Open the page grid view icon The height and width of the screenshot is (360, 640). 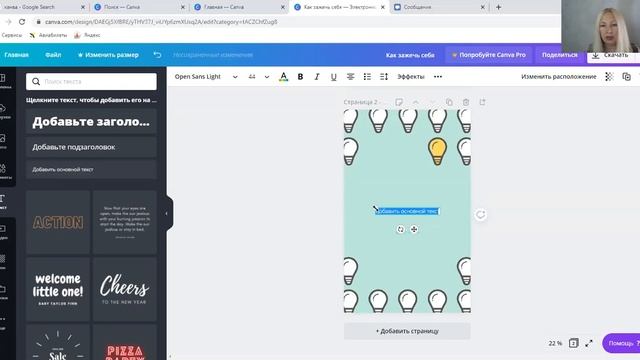(573, 343)
